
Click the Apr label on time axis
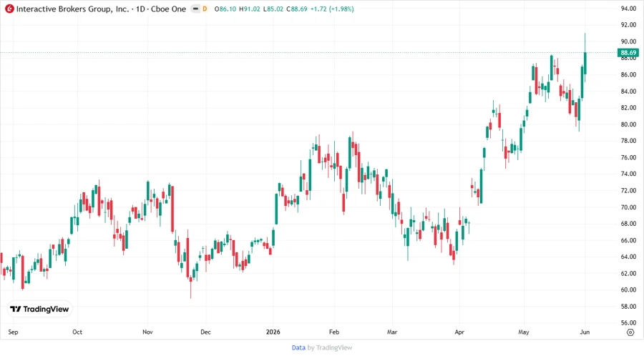pos(459,332)
